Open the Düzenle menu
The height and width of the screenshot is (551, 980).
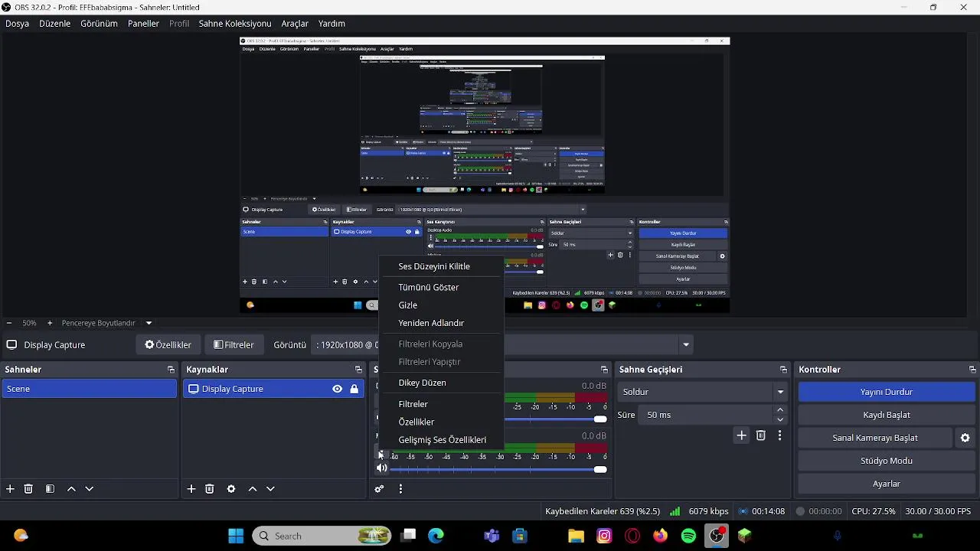(55, 24)
